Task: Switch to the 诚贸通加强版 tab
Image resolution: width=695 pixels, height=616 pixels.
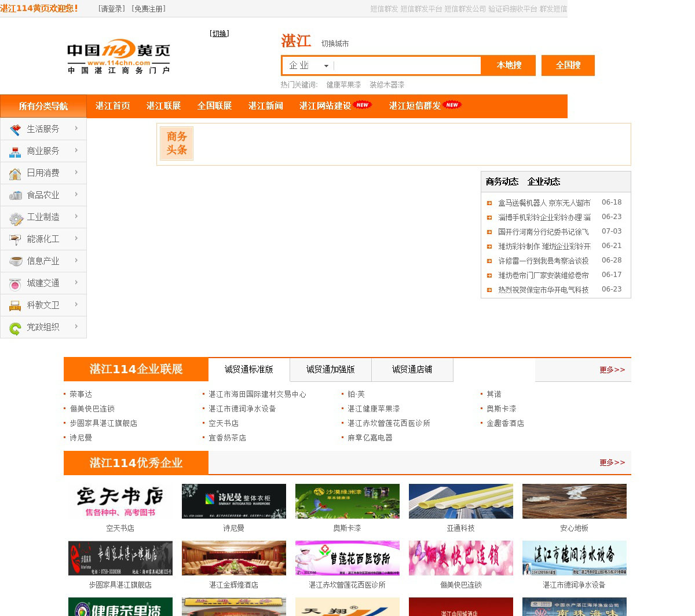Action: coord(330,370)
